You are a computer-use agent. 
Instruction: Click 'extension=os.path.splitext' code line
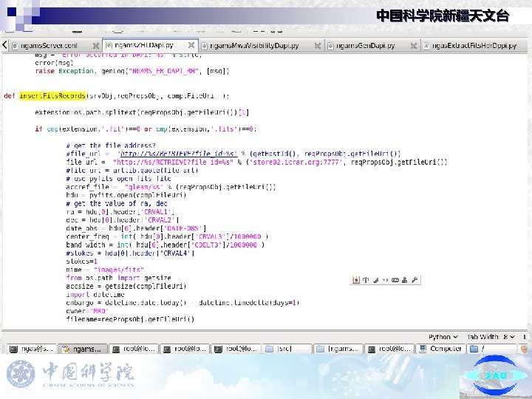142,112
